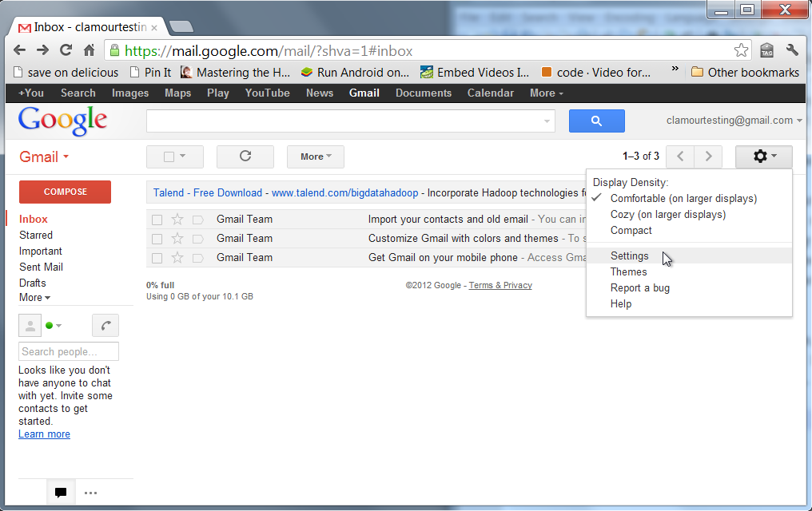Click the browser back arrow
This screenshot has width=812, height=511.
20,50
